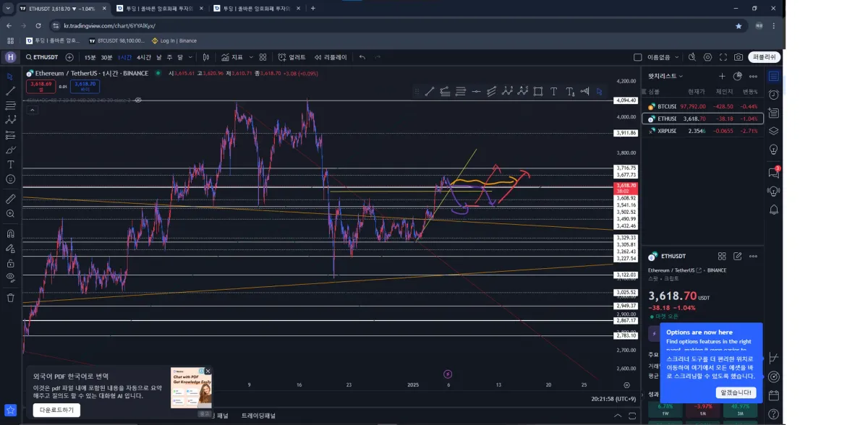Select the cursor tool in left sidebar
Screen dimensions: 868x425
[10, 77]
